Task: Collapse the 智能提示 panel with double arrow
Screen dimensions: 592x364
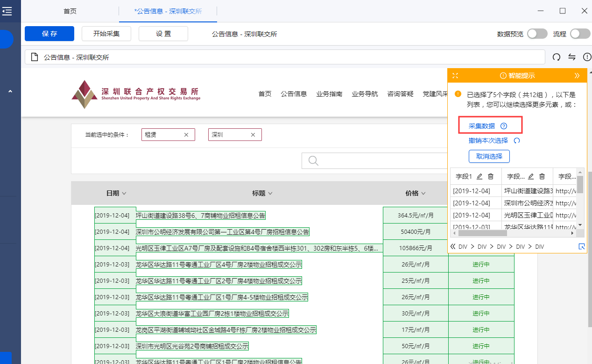Action: tap(577, 76)
